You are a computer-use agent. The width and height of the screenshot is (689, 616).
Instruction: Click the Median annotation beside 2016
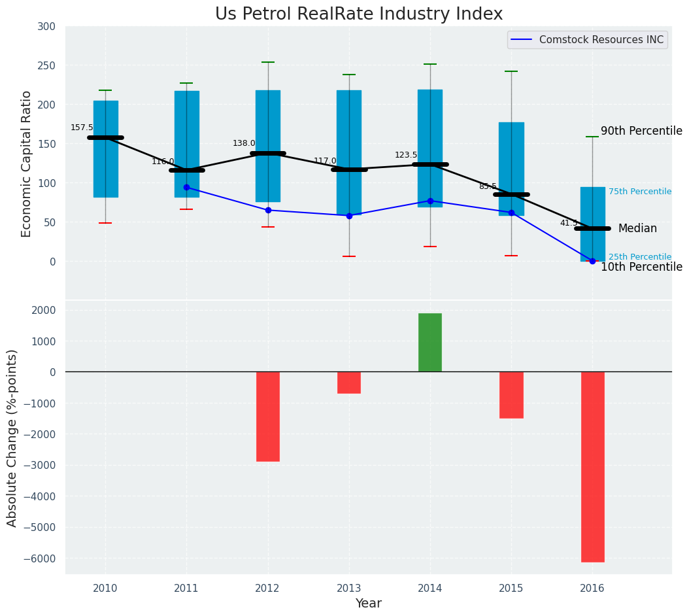(x=637, y=229)
